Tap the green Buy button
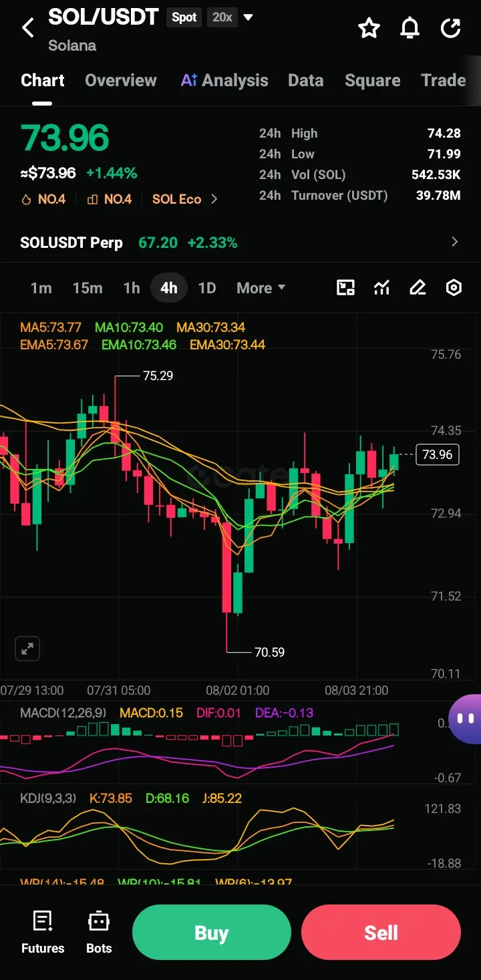This screenshot has height=980, width=481. pyautogui.click(x=212, y=933)
